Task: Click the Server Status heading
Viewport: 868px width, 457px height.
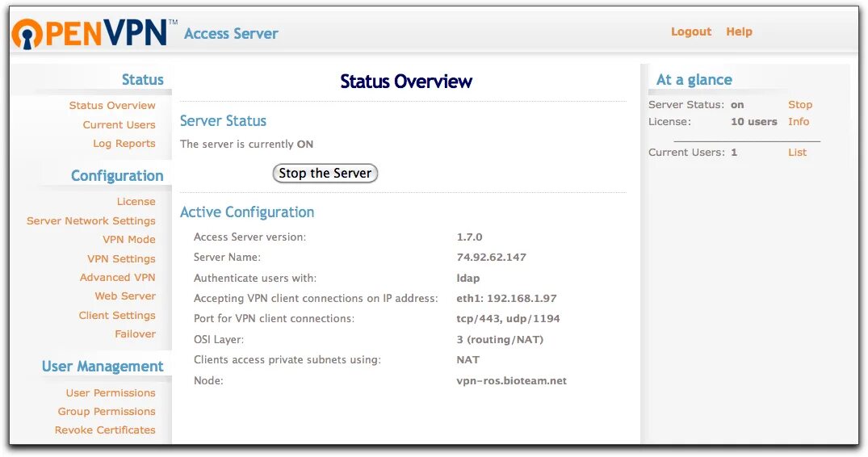Action: [x=223, y=120]
